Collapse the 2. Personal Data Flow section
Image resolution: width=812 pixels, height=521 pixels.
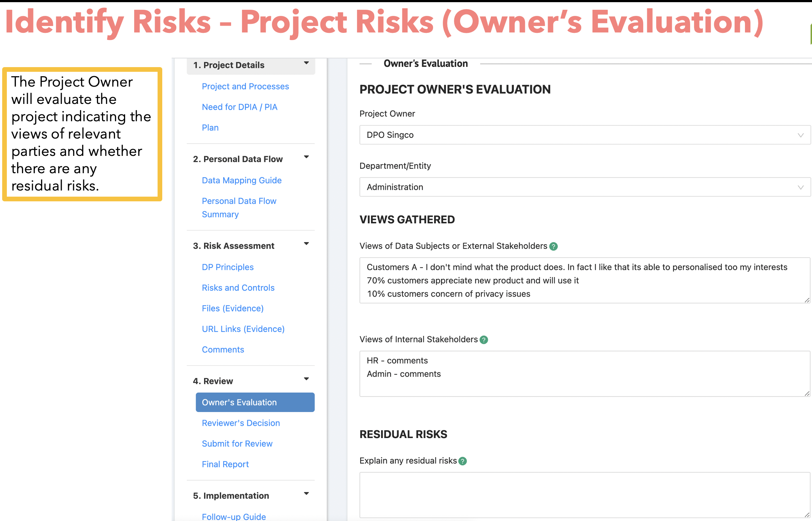click(306, 157)
